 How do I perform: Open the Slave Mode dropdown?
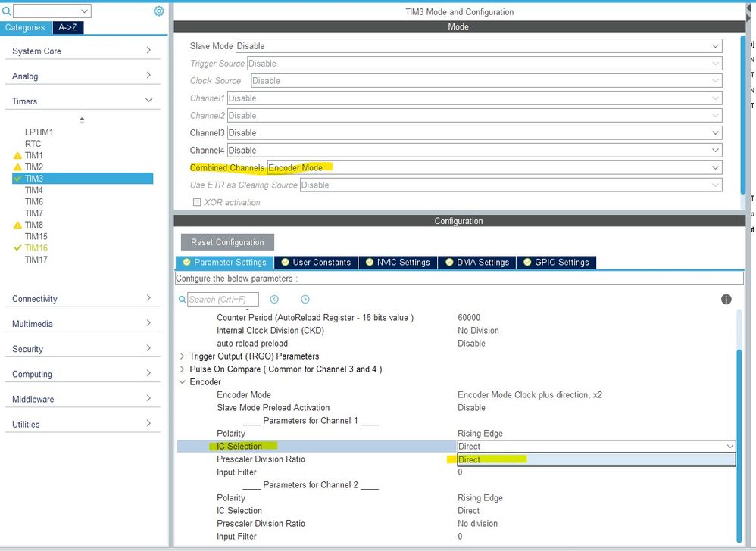pyautogui.click(x=478, y=46)
